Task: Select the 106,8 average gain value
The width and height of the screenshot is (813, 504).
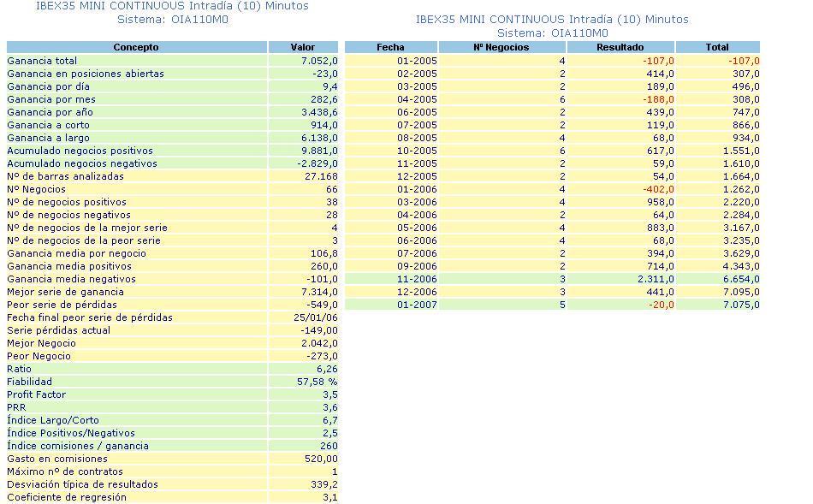Action: (x=324, y=253)
